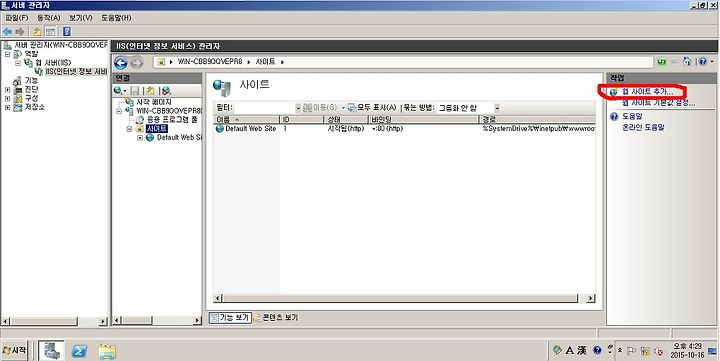Open the 파일(F) menu
This screenshot has height=361, width=720.
(17, 17)
